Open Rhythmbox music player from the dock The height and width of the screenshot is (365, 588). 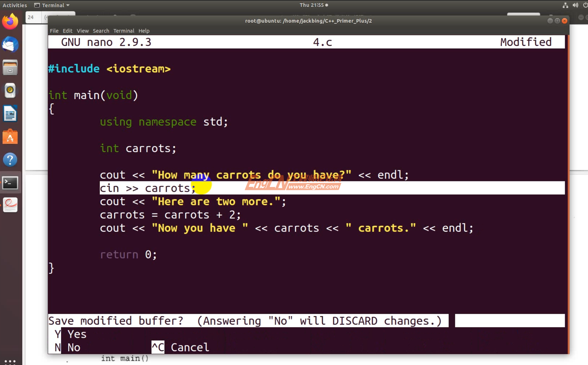pos(10,91)
